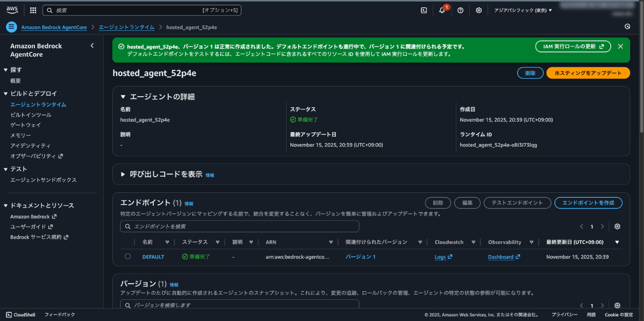
Task: Collapse the 探す sidebar group
Action: click(6, 70)
